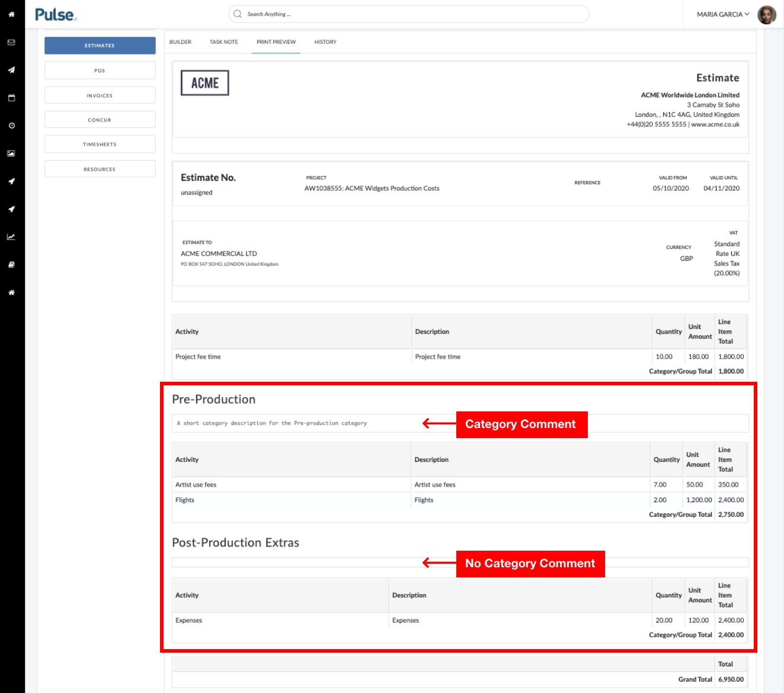The width and height of the screenshot is (784, 693).
Task: Click the valid until date 04/11/2020
Action: pyautogui.click(x=721, y=189)
